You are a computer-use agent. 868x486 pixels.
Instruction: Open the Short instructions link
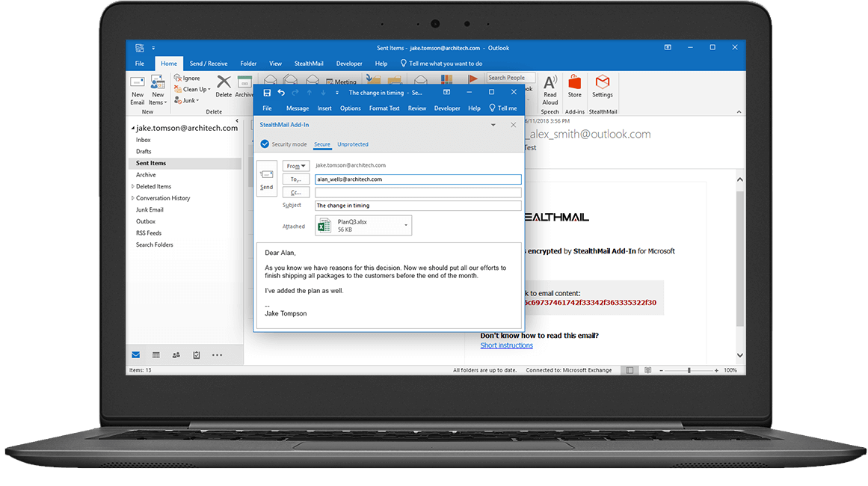(x=506, y=345)
